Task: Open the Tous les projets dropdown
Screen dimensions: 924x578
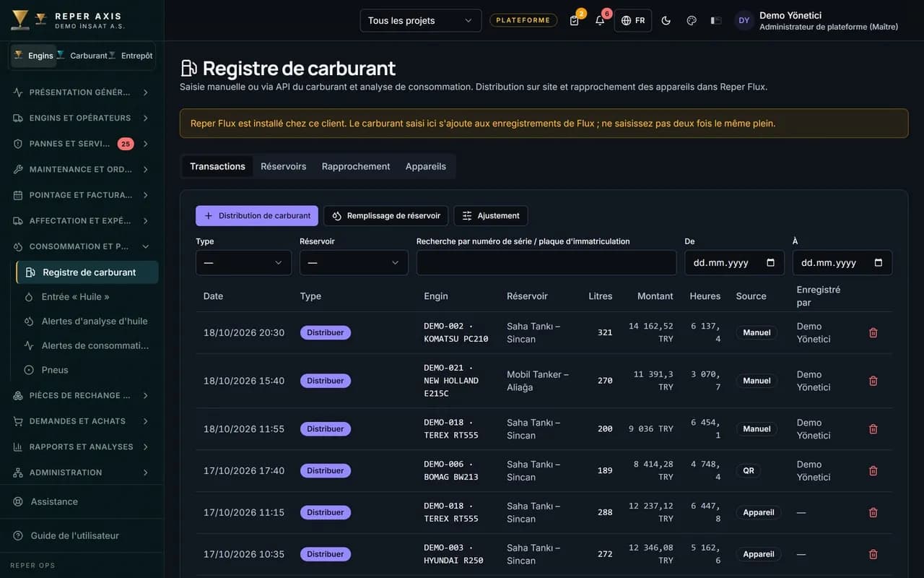Action: pyautogui.click(x=421, y=20)
